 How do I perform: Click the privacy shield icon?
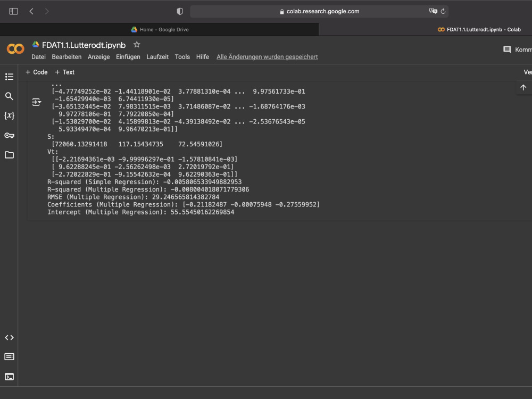tap(180, 12)
